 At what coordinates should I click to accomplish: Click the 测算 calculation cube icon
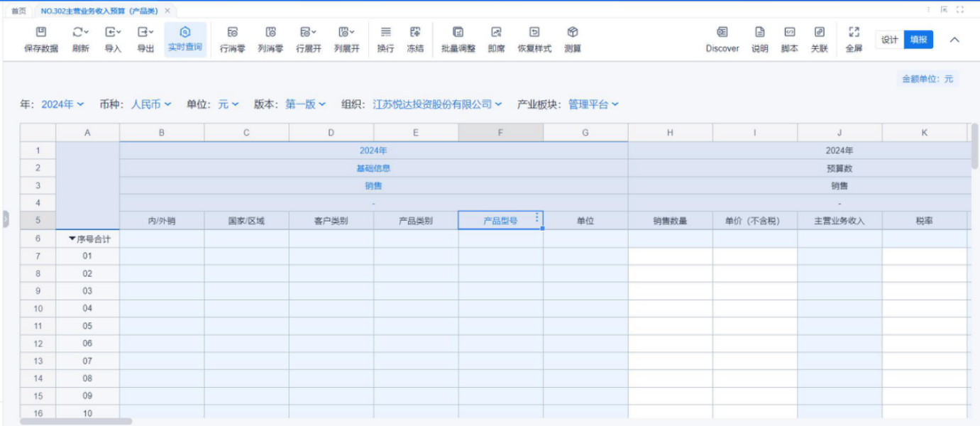(573, 33)
